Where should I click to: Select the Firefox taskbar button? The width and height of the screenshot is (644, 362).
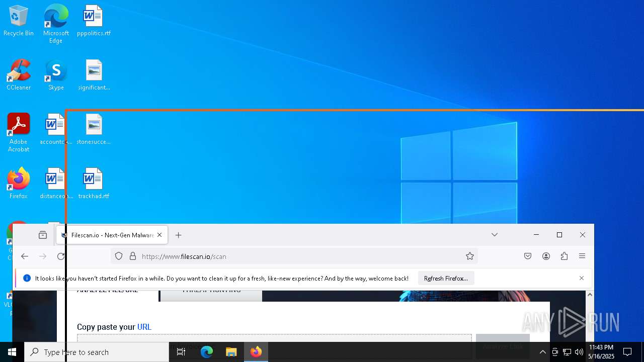pos(256,352)
